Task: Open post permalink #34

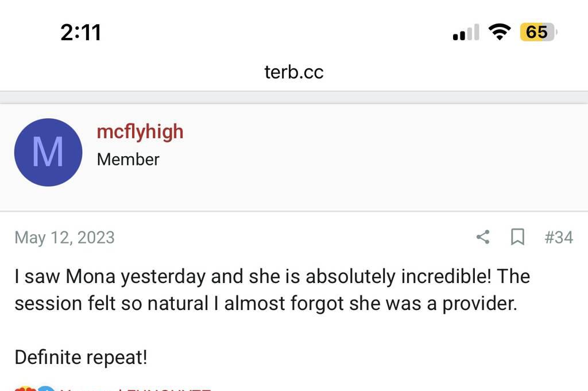Action: tap(558, 237)
